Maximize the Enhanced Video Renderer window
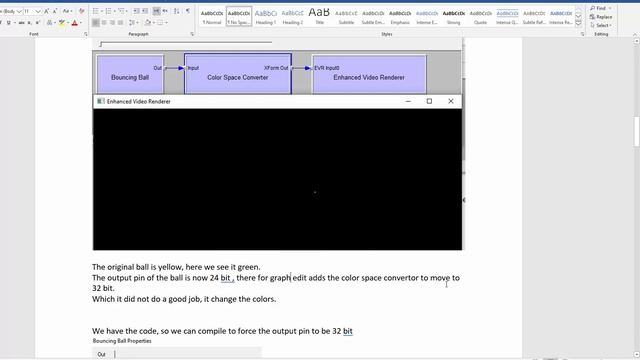Viewport: 640px width, 360px height. (x=429, y=101)
